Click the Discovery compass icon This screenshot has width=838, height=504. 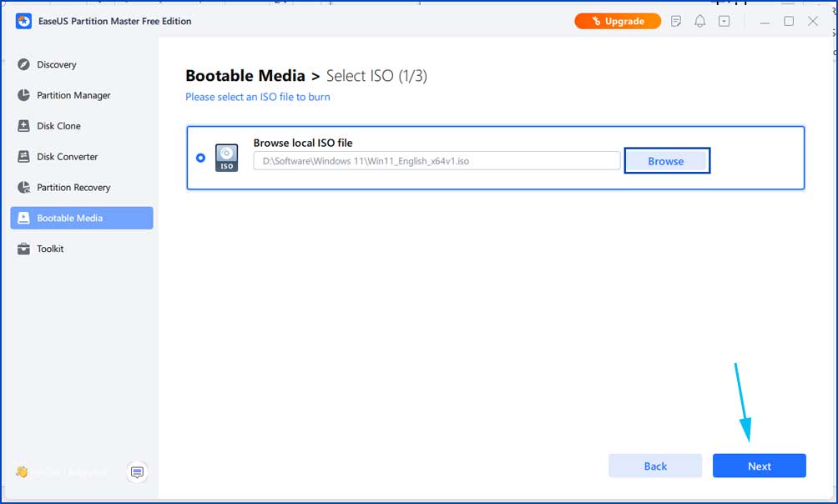click(x=23, y=65)
